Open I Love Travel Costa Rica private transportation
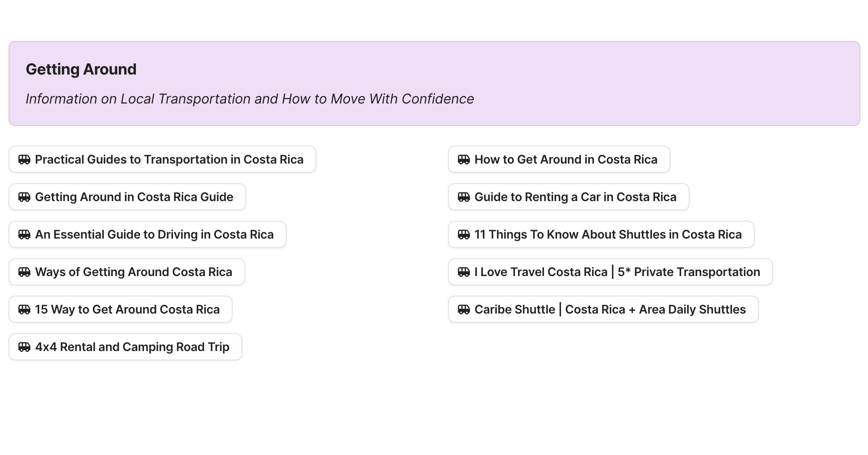The image size is (868, 455). 617,272
